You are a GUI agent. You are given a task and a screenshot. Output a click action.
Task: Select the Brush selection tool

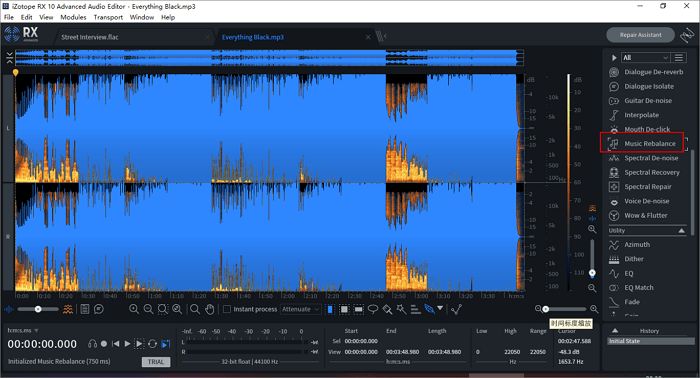coord(387,309)
